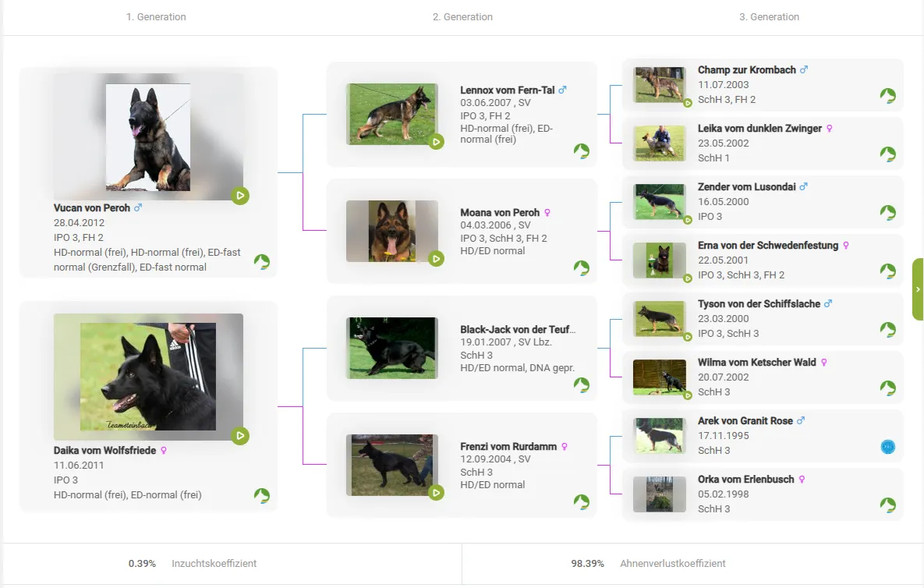
Task: Open green pedigree icon for Lennox vom Fern-Tal
Action: (x=581, y=151)
